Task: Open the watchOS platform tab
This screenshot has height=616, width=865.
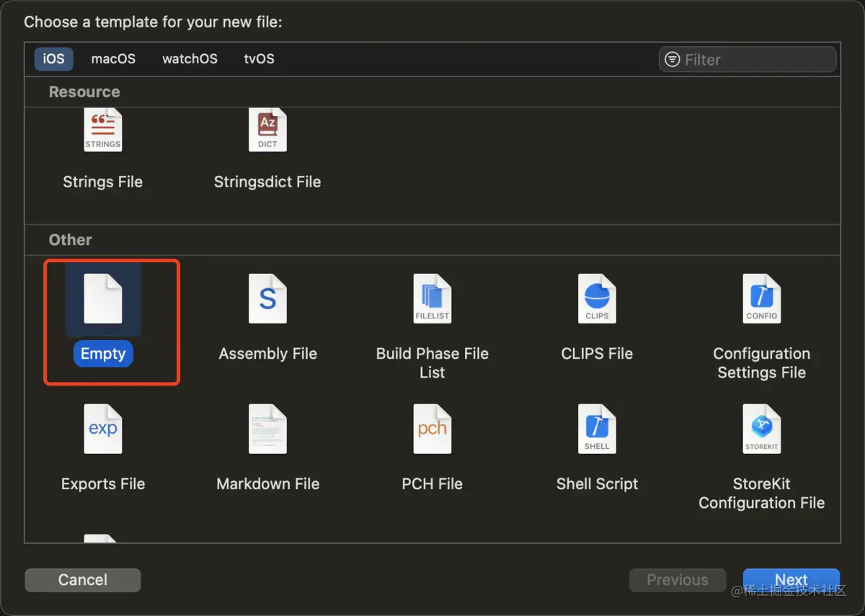Action: click(x=190, y=59)
